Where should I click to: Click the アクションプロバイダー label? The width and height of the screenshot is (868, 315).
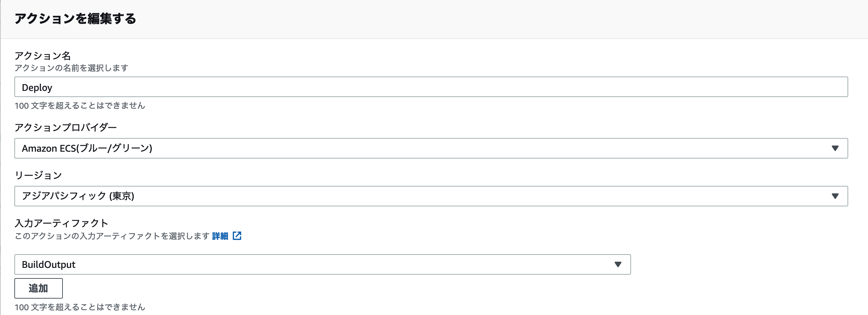coord(66,127)
